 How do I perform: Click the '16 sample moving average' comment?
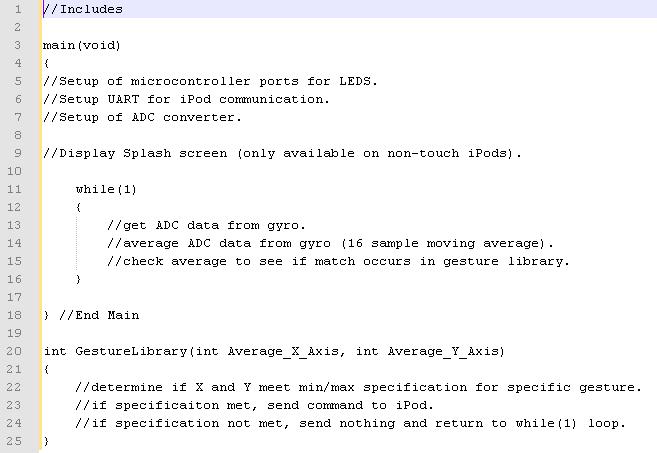point(331,243)
